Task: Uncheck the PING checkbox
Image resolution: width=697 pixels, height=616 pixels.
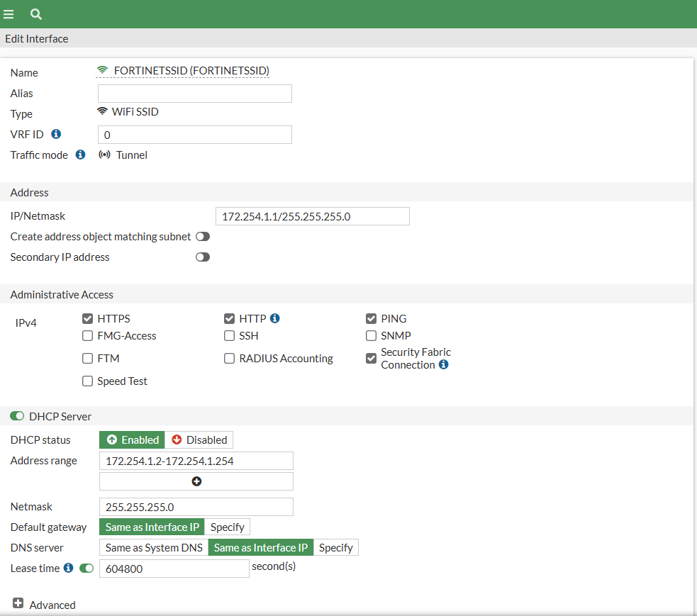Action: (x=371, y=319)
